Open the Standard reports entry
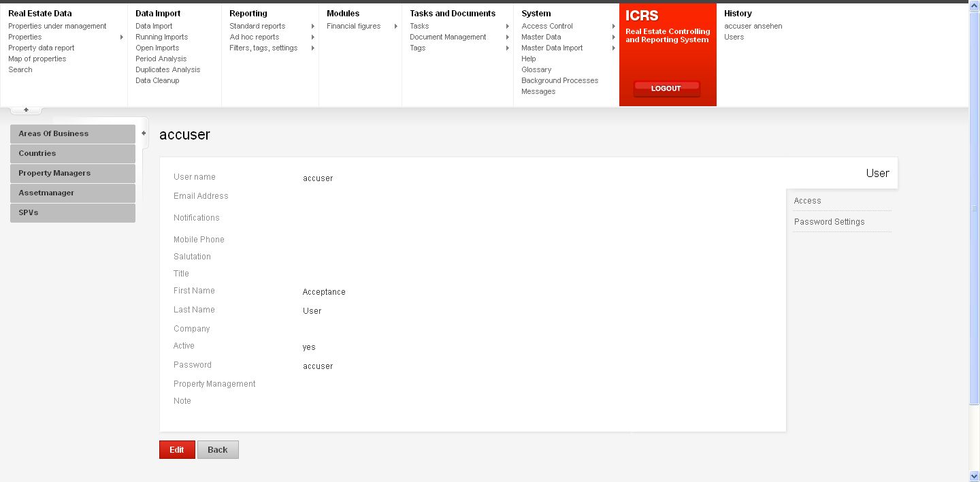980x482 pixels. [257, 26]
